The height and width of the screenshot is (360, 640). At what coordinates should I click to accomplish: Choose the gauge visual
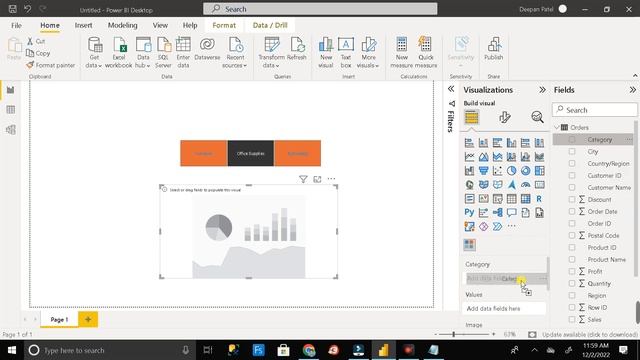pyautogui.click(x=525, y=184)
